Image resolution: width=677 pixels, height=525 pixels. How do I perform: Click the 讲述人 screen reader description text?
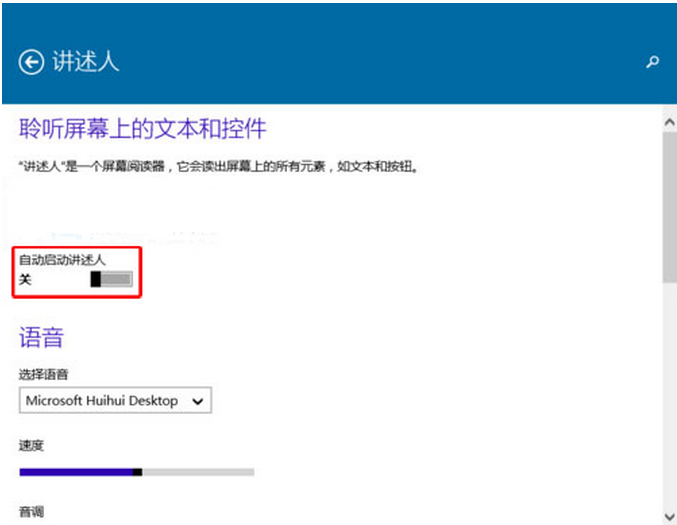tap(218, 167)
